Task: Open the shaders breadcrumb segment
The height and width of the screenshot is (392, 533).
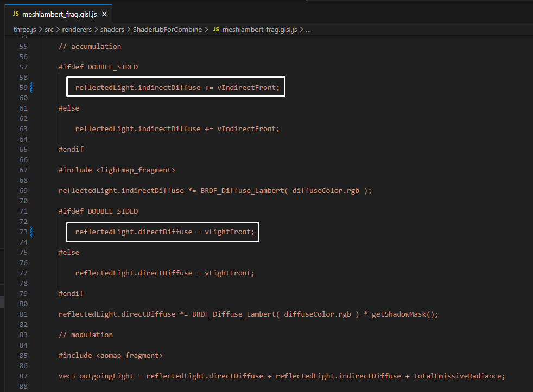Action: coord(112,30)
